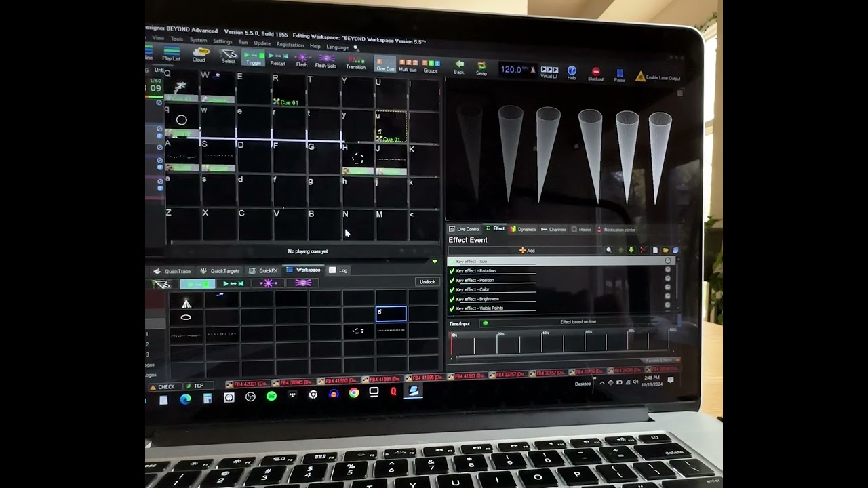The image size is (868, 488).
Task: Toggle Key effect - Brightness checkmark
Action: coord(452,299)
